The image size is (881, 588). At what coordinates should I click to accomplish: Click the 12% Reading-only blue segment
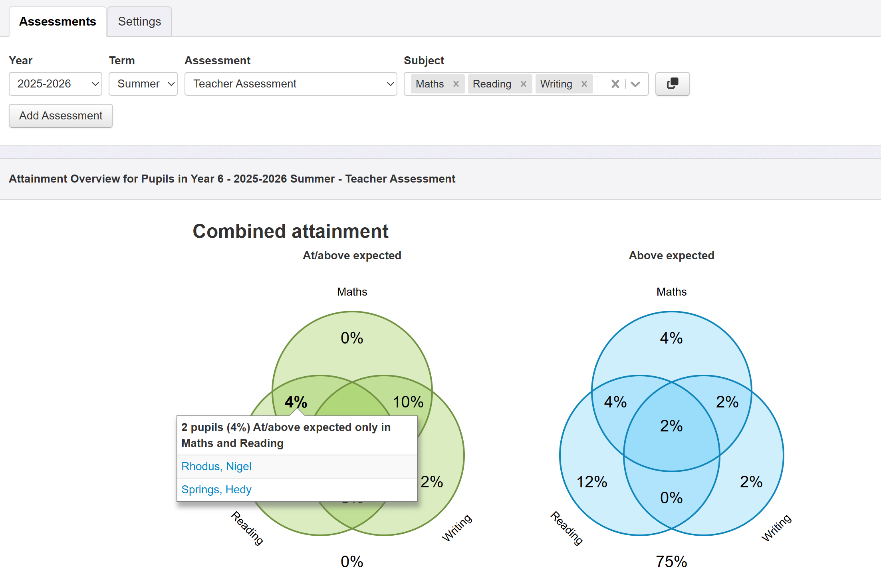coord(591,482)
